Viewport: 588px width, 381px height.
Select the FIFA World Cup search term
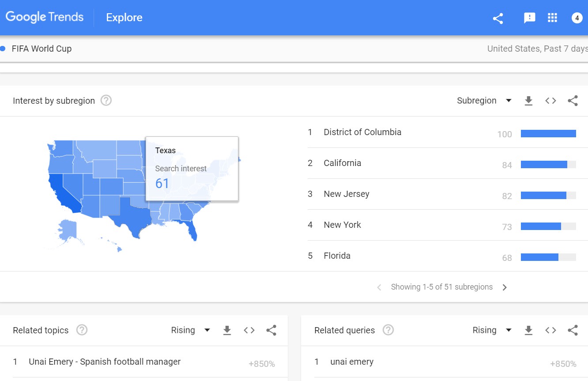[x=41, y=49]
